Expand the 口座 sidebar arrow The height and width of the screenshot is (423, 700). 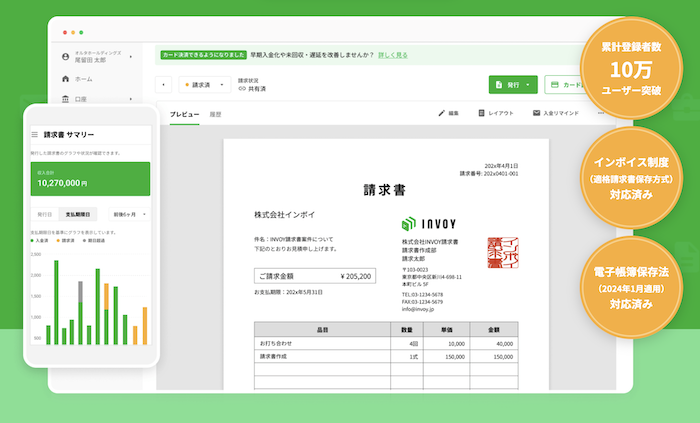pyautogui.click(x=131, y=99)
